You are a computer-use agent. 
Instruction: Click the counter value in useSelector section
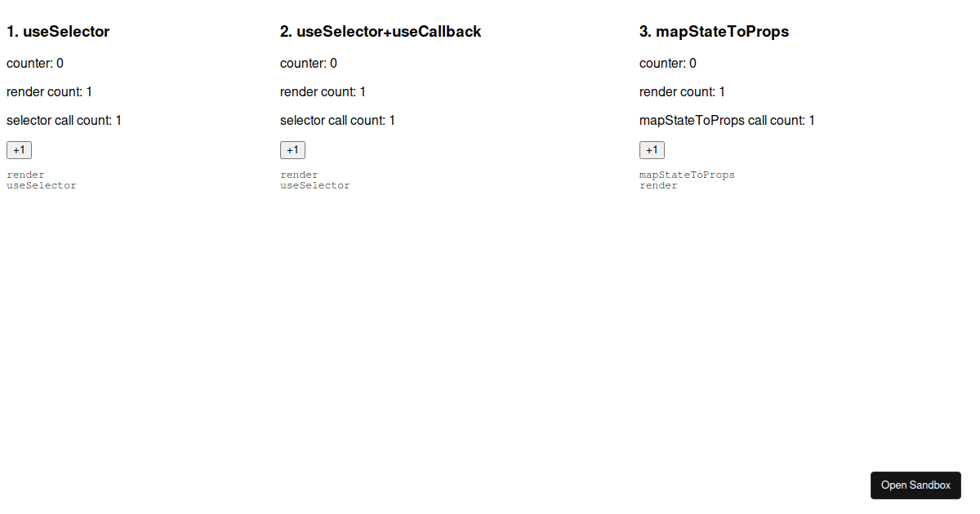(x=34, y=63)
